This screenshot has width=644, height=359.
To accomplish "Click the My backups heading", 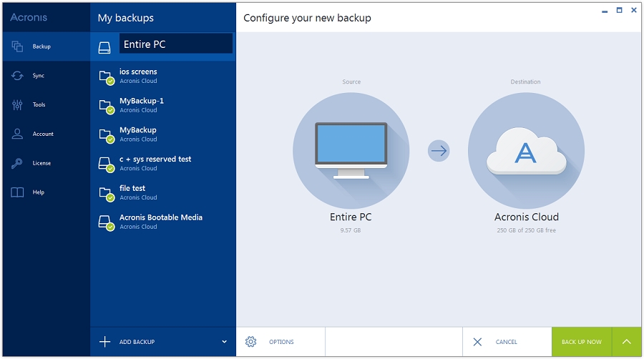I will pos(126,18).
